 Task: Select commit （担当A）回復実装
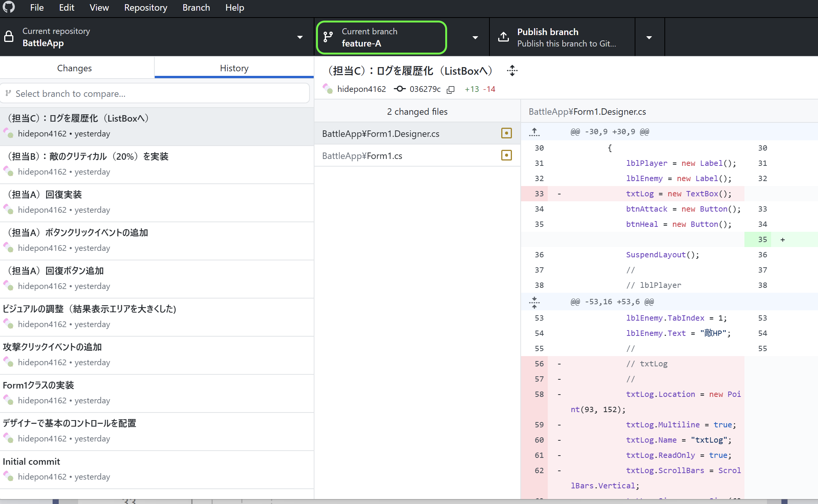coord(157,203)
